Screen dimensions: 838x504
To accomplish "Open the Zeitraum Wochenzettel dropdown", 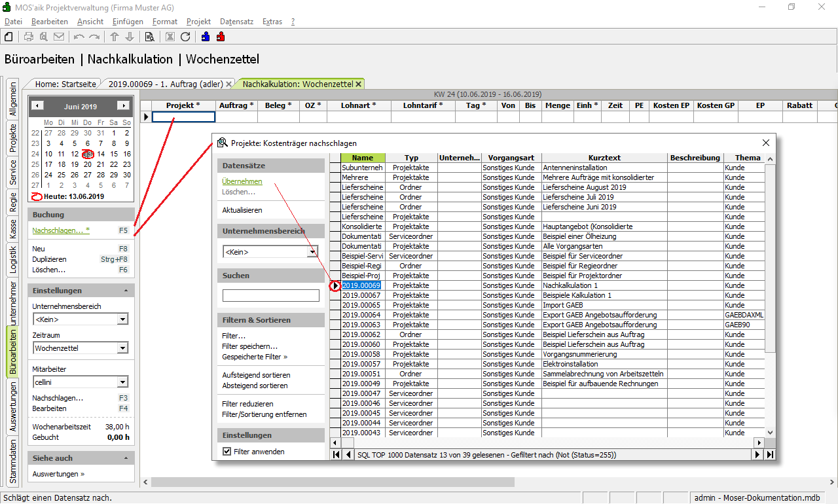I will [122, 348].
